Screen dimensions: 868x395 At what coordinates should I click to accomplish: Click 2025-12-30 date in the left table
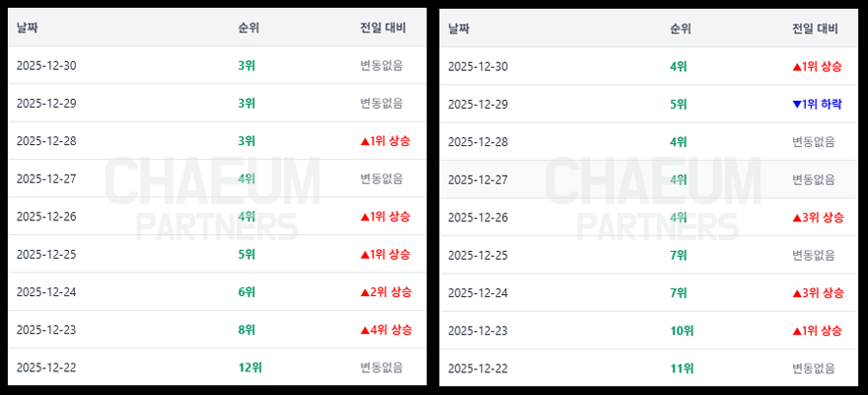click(x=46, y=65)
